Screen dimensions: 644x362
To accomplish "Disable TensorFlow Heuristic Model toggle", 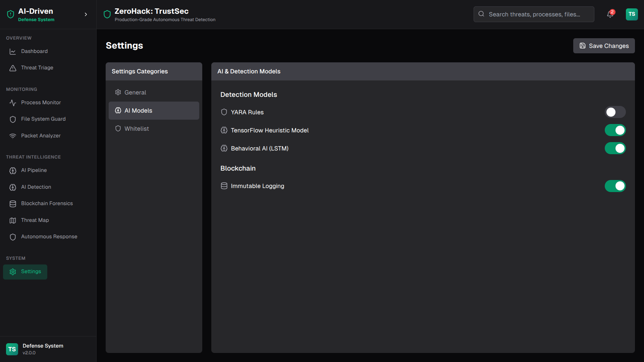I will [615, 130].
